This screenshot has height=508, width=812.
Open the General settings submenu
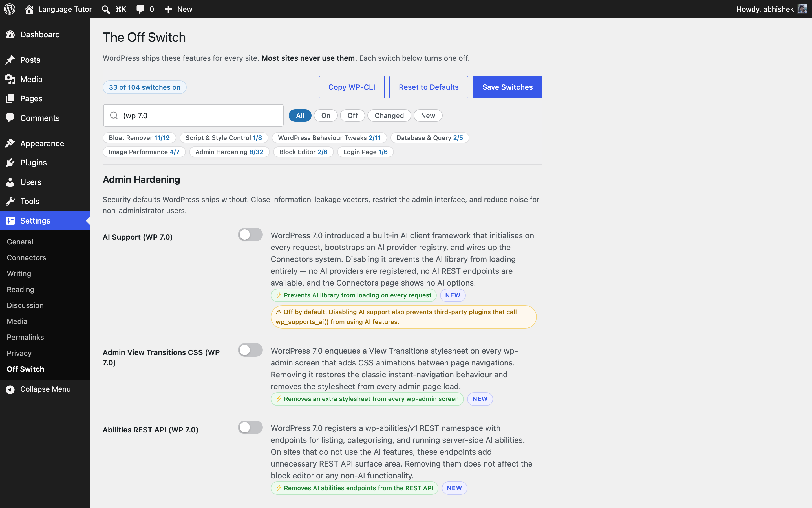(x=20, y=242)
